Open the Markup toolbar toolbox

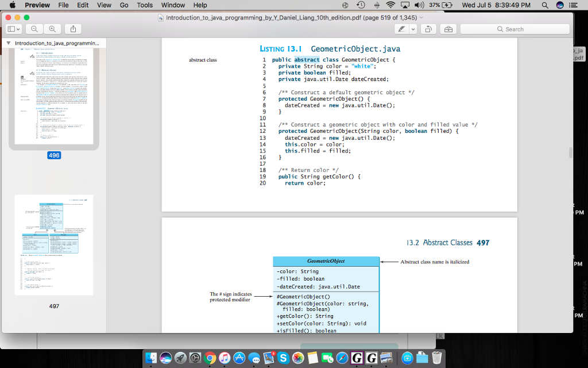448,29
